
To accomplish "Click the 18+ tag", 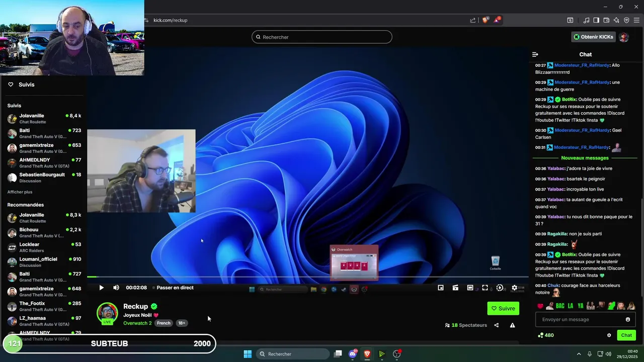I will click(182, 323).
